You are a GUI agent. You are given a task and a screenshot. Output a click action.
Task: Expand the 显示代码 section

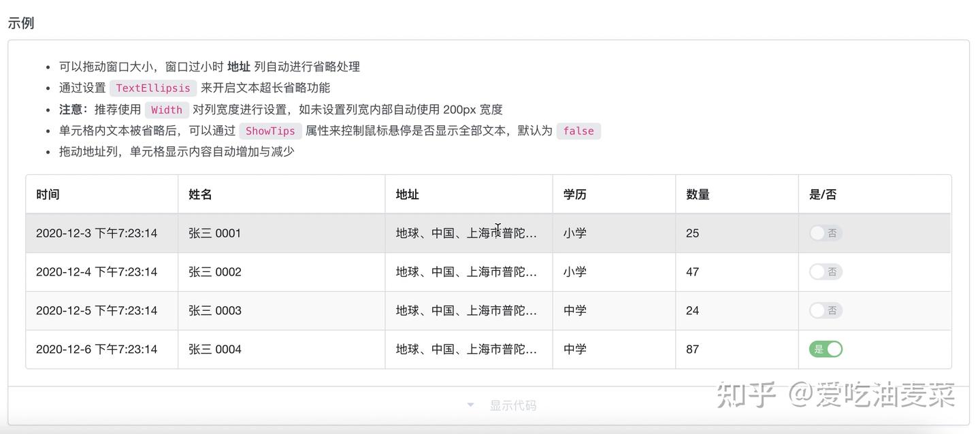point(489,405)
